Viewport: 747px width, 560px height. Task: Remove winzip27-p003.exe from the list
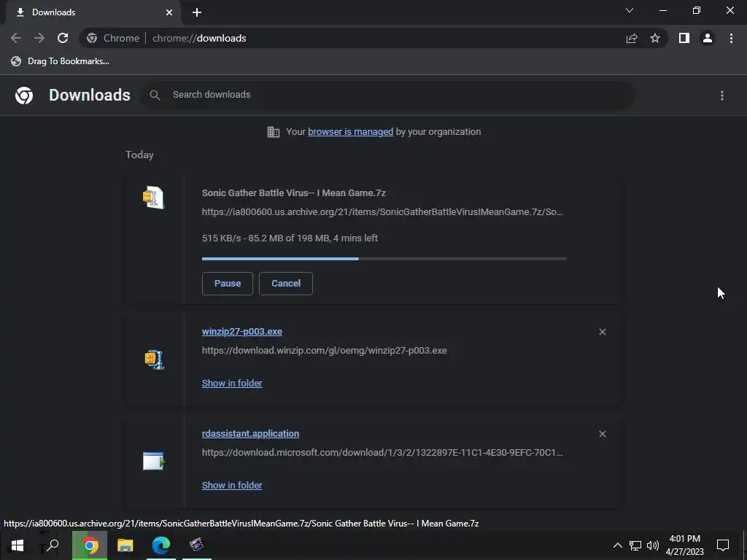[x=602, y=332]
